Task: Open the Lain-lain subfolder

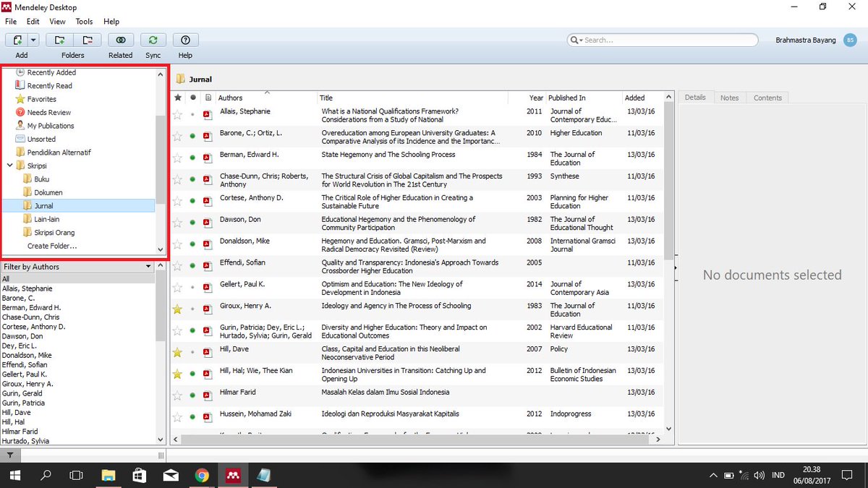Action: point(47,219)
